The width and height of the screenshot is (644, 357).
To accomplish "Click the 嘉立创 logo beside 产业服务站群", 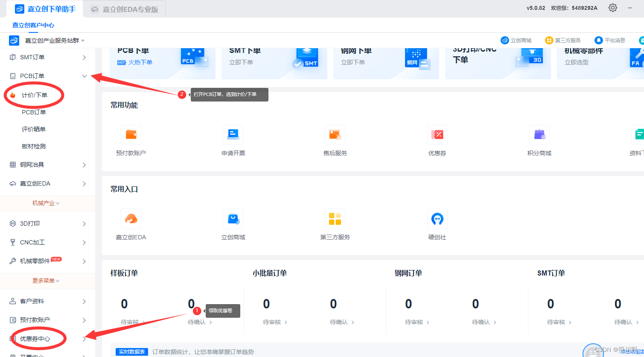I will pos(14,40).
